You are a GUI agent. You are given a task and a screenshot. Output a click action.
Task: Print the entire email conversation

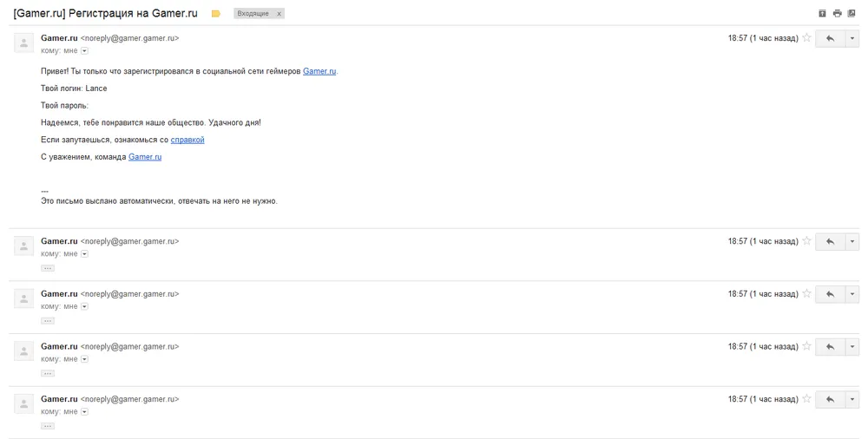837,14
